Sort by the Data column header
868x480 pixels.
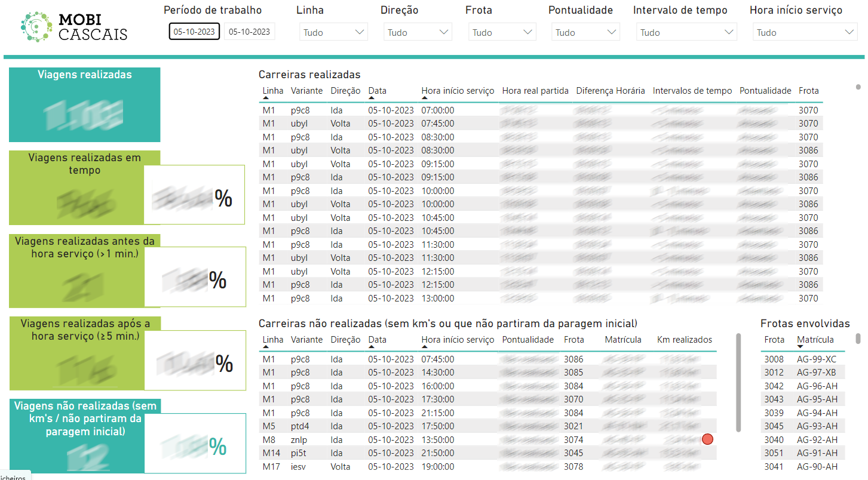point(377,90)
